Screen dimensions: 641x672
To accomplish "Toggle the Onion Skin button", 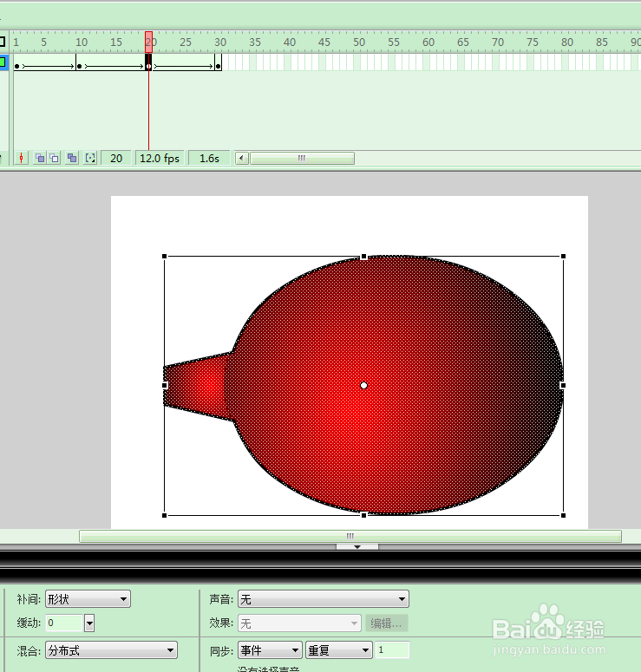I will pos(40,158).
